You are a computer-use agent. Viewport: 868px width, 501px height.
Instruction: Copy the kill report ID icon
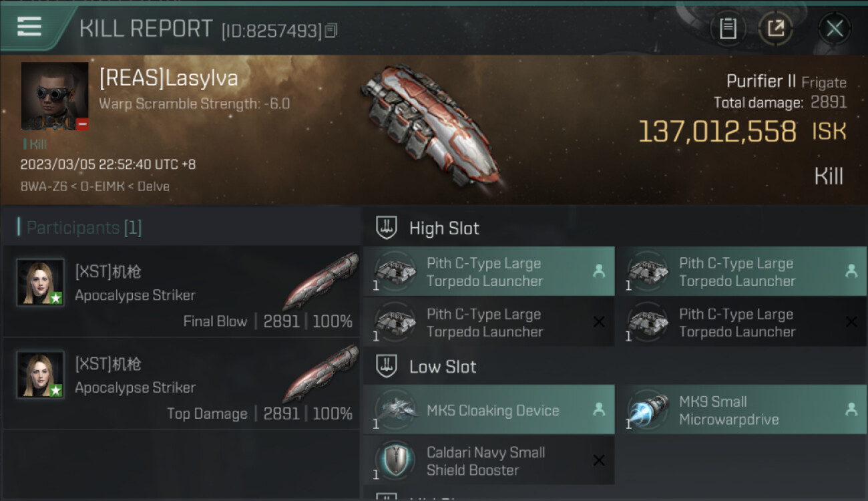point(332,30)
